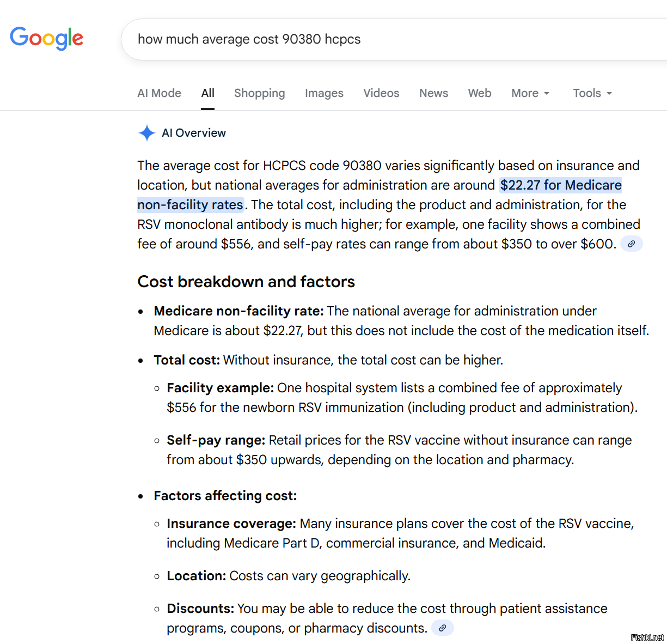Select the All results tab
Screen dimensions: 667x644
[x=207, y=93]
